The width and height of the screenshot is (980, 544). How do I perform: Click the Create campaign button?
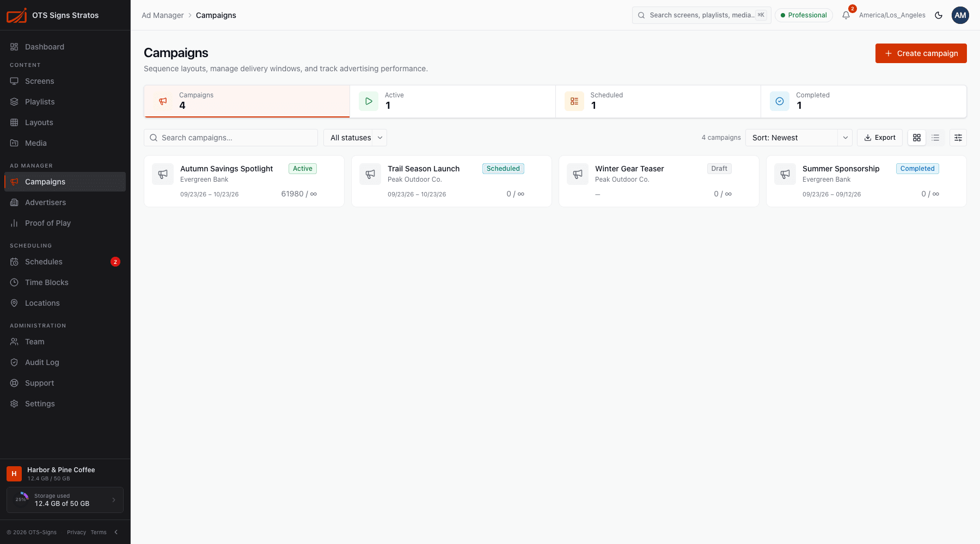pos(921,53)
